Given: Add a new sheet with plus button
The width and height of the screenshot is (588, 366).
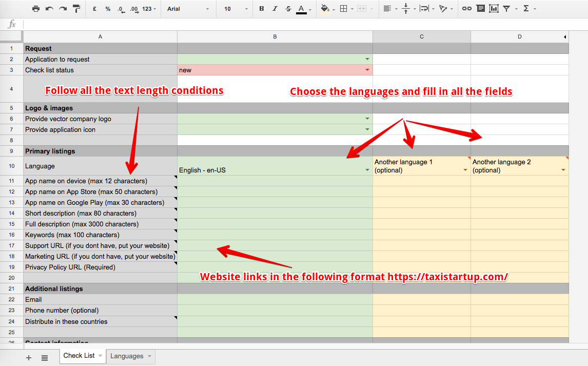Looking at the screenshot, I should point(29,358).
